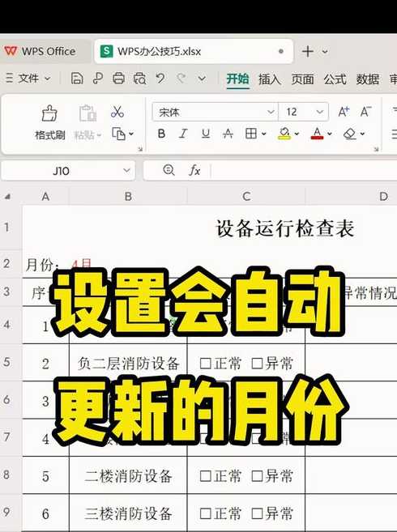Expand the name box J10 dropdown
The height and width of the screenshot is (532, 397).
[x=126, y=170]
